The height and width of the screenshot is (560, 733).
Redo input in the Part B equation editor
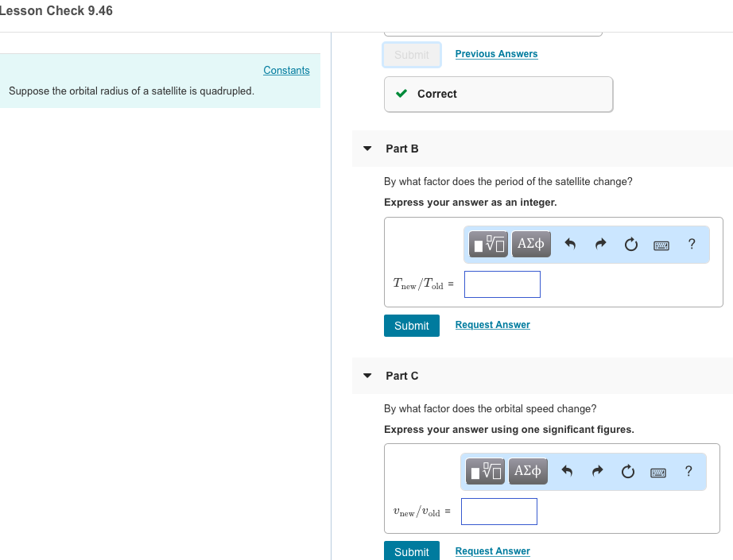(x=600, y=244)
